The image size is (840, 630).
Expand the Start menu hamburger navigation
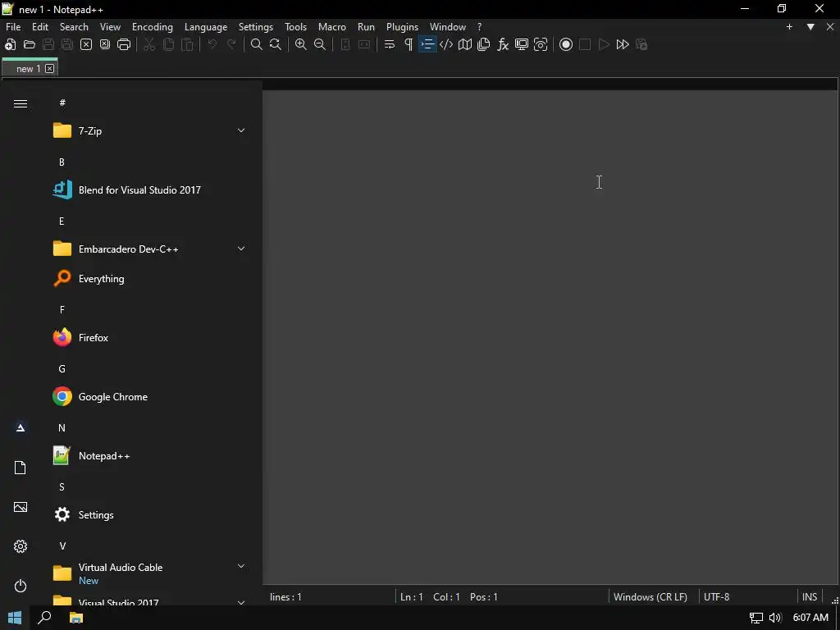(x=21, y=104)
